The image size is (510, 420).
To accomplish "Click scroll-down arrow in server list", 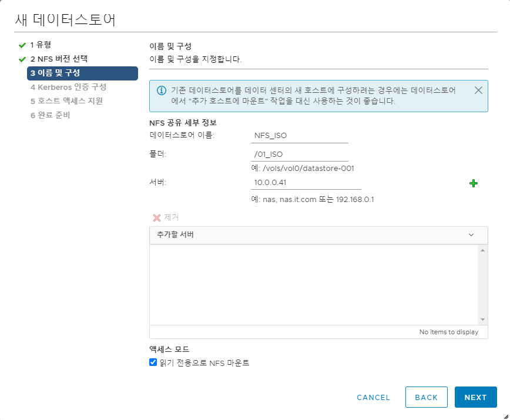I will click(482, 320).
